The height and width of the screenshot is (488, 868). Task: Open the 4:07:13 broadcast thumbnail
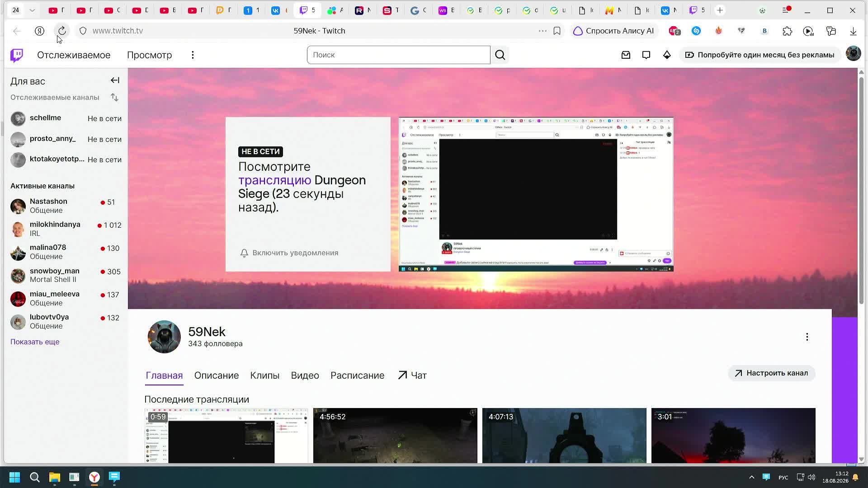(564, 436)
